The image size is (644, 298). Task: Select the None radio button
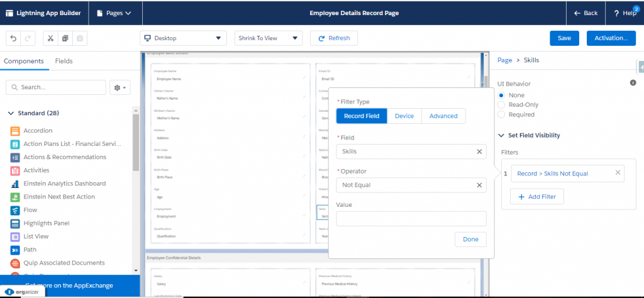[x=501, y=95]
